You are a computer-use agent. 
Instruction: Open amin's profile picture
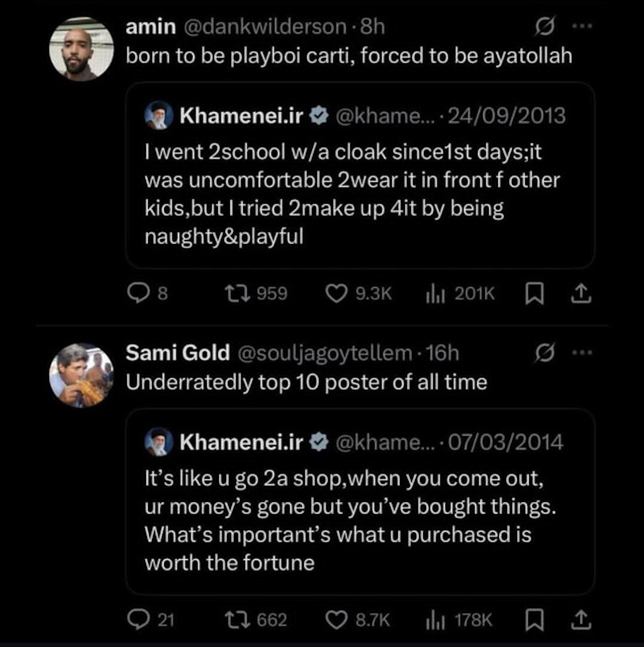(82, 49)
